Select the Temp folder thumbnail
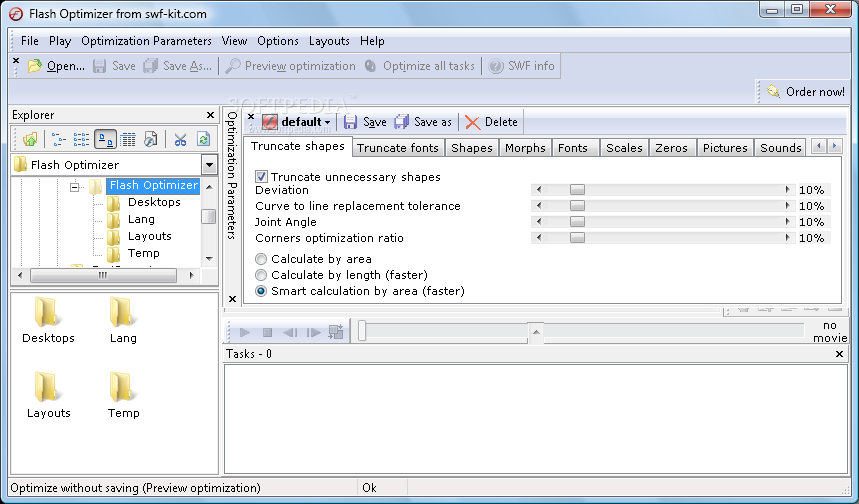The width and height of the screenshot is (859, 504). click(x=123, y=395)
